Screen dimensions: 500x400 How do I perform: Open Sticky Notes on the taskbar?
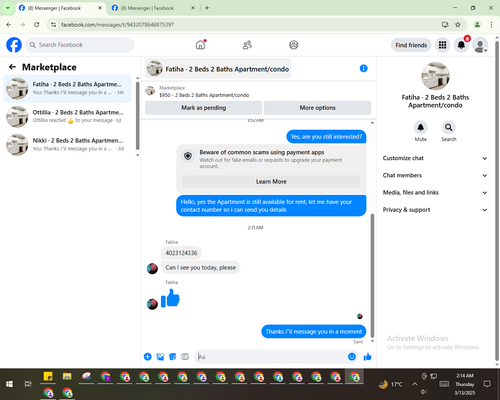[48, 376]
